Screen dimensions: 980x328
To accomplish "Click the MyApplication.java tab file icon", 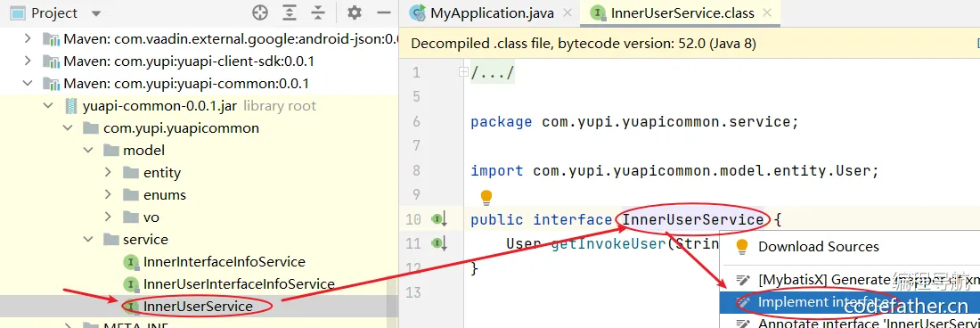I will [x=418, y=13].
